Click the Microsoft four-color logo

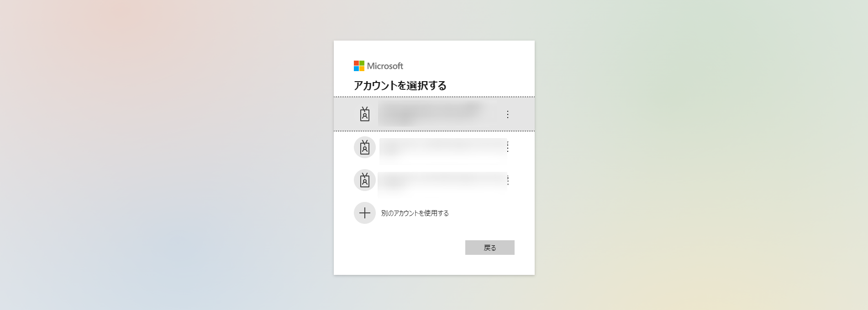pyautogui.click(x=359, y=66)
